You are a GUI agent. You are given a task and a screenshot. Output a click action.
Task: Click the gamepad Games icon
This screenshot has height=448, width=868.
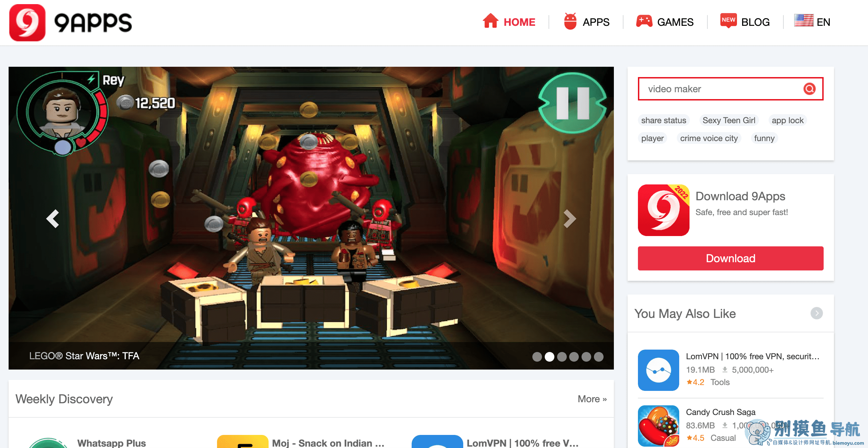click(644, 21)
